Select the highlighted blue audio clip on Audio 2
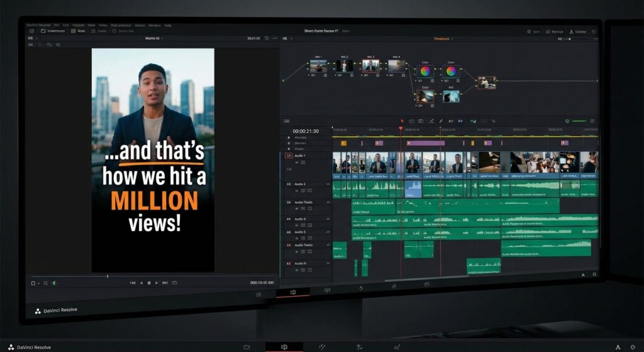 tap(413, 189)
